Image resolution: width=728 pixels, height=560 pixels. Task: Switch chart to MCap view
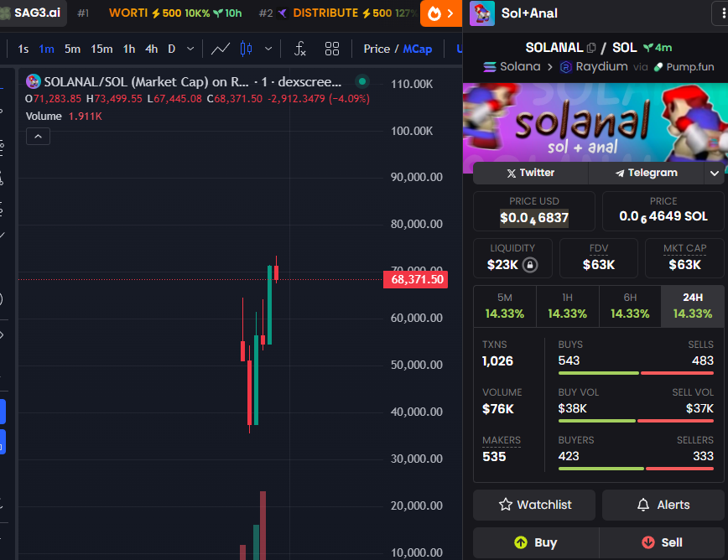tap(418, 49)
